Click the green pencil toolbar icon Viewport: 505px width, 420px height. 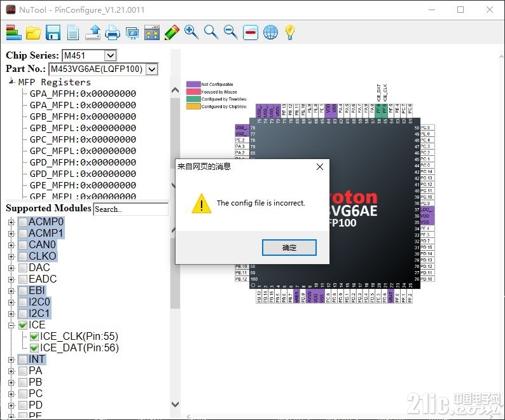point(172,32)
